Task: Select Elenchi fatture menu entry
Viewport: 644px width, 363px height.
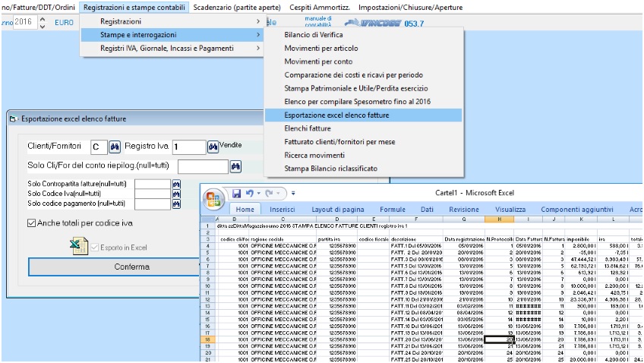Action: pyautogui.click(x=364, y=128)
